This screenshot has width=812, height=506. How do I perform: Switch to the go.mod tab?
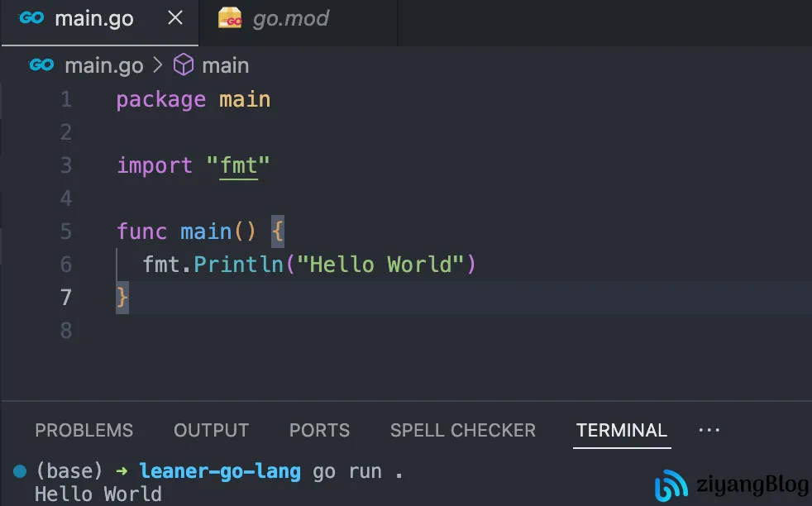pos(289,18)
